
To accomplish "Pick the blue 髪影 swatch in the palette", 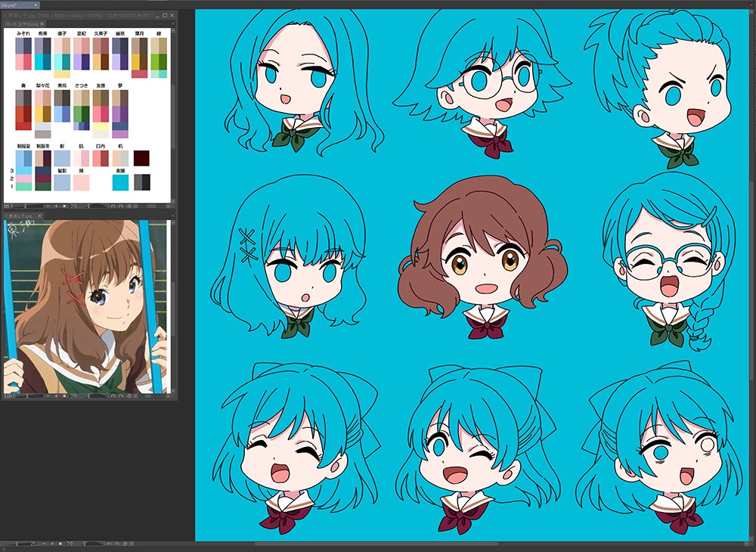I will (x=62, y=182).
